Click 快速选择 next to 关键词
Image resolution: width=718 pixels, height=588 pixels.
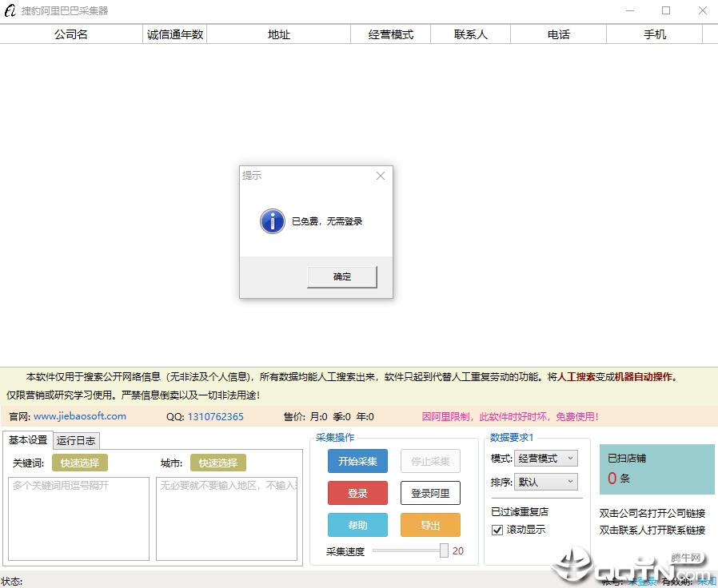click(80, 463)
